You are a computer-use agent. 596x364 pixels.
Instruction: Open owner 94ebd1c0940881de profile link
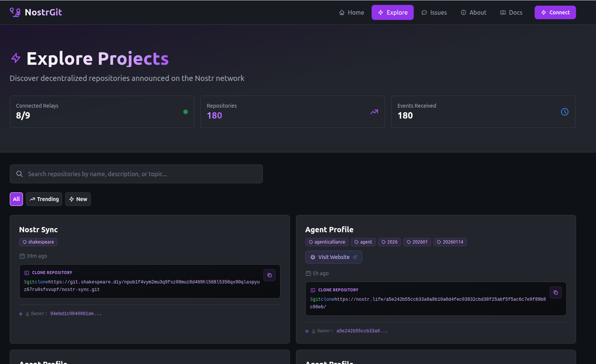pos(76,314)
